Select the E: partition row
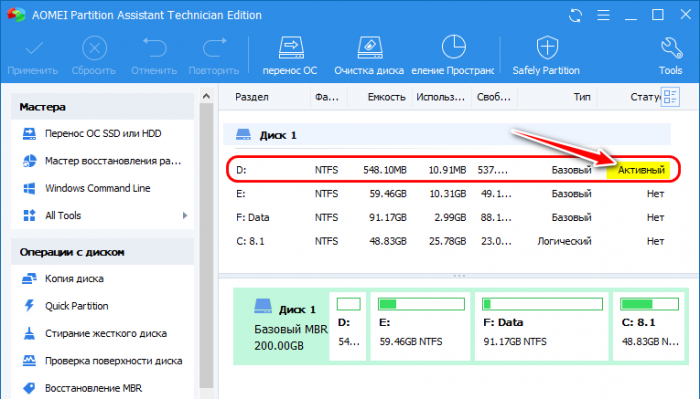Screen dimensions: 700x399 pos(451,194)
